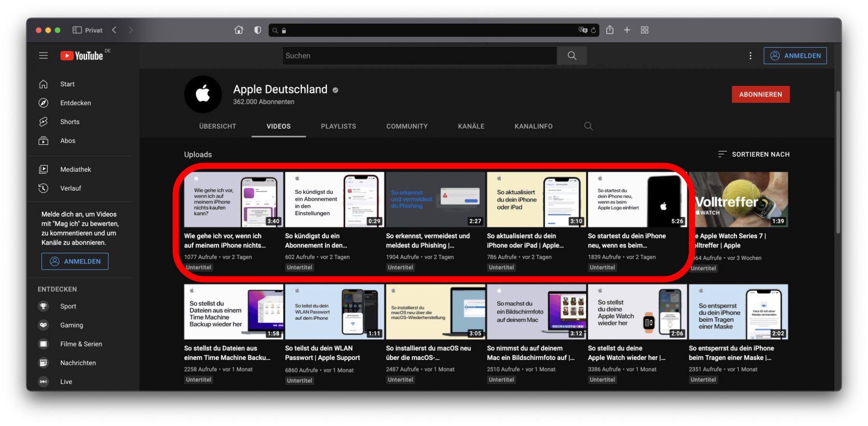
Task: Open the Phishing video title link
Action: pos(428,241)
